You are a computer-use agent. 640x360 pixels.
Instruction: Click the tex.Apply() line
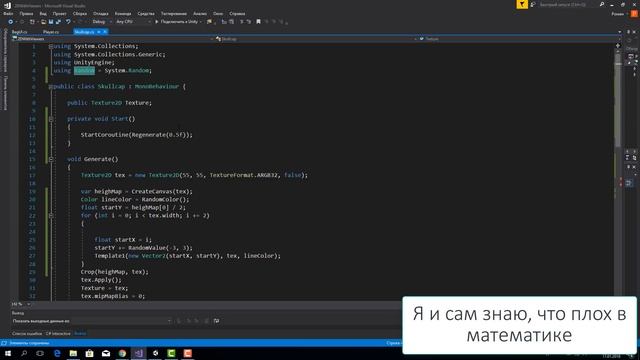click(101, 280)
